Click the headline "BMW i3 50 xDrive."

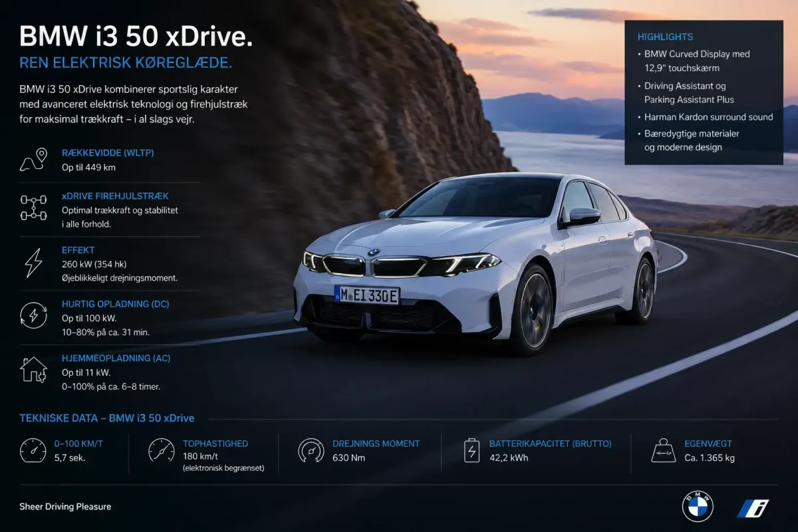coord(136,36)
